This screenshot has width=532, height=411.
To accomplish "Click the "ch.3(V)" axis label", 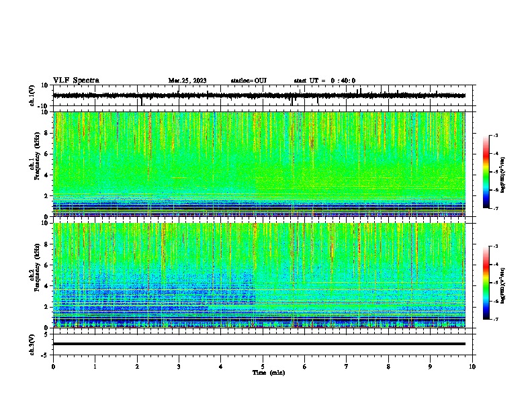I will [x=32, y=345].
